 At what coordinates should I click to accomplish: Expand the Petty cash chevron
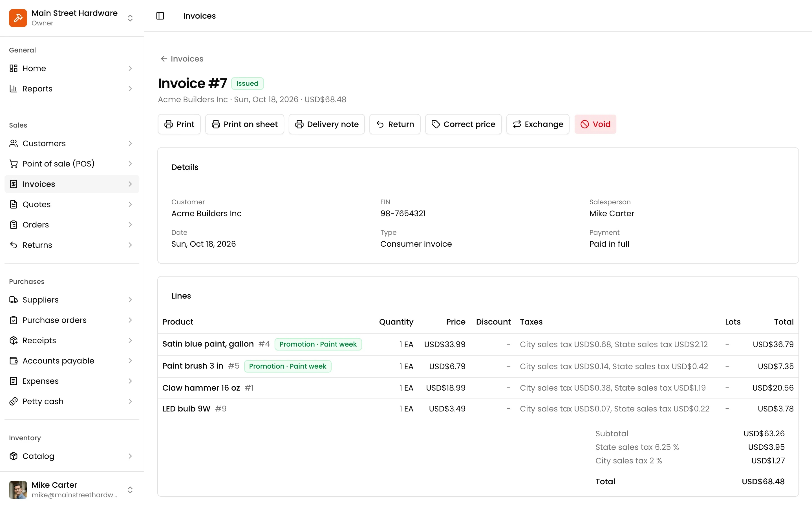tap(130, 402)
